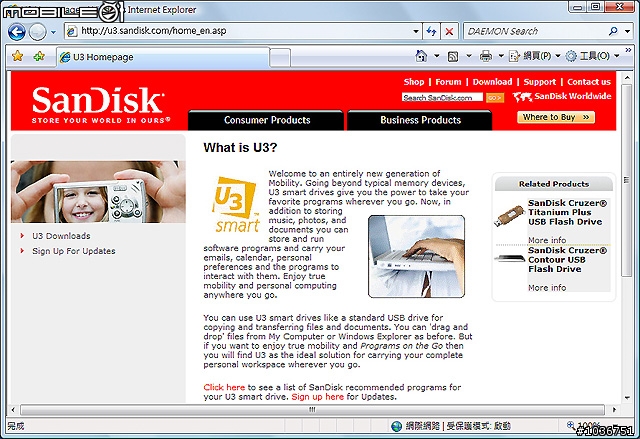Screen dimensions: 640x439
Task: Click the red Stop loading icon
Action: pos(449,31)
